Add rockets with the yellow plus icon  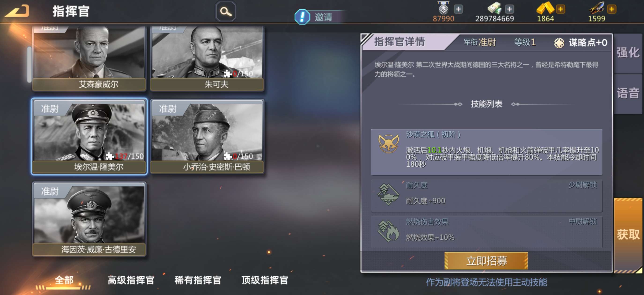tap(611, 9)
